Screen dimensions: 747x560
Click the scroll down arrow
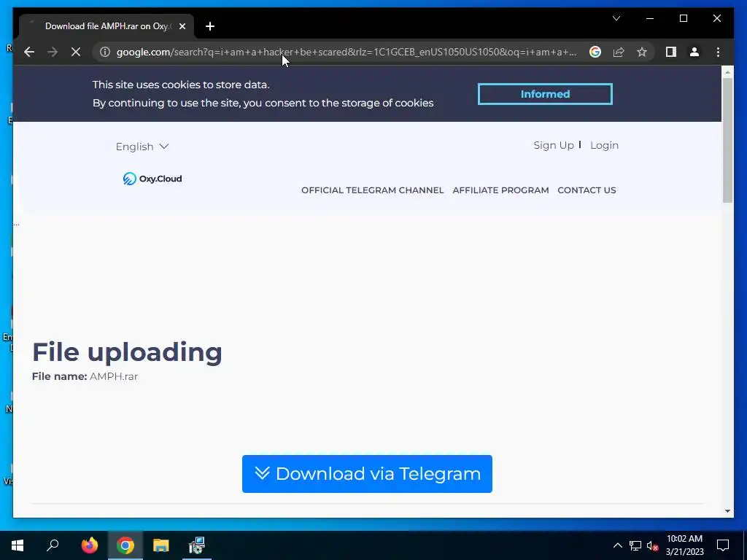point(727,511)
